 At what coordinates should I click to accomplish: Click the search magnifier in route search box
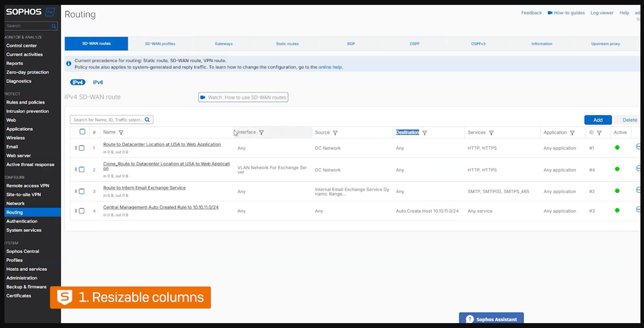(x=147, y=120)
